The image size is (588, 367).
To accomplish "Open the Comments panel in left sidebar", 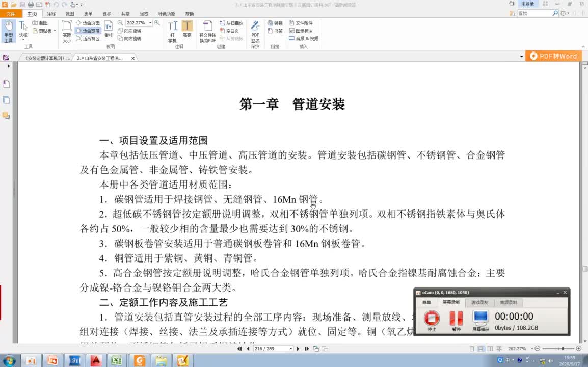I will (7, 116).
